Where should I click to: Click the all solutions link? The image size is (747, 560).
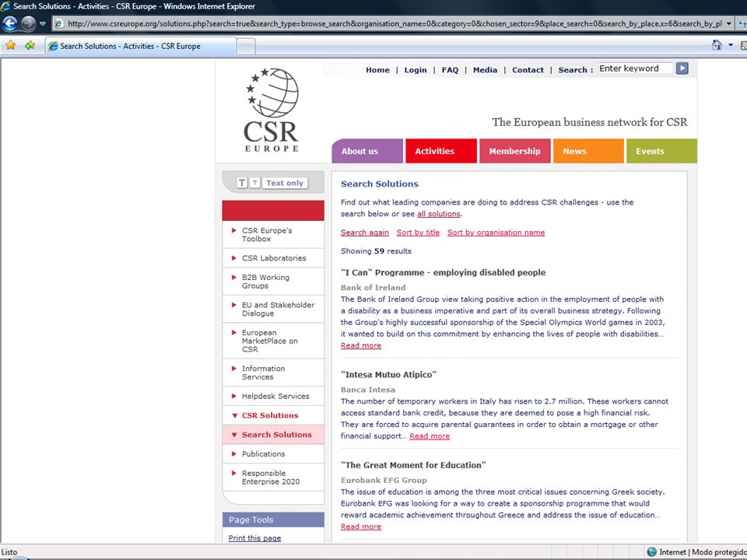coord(439,214)
